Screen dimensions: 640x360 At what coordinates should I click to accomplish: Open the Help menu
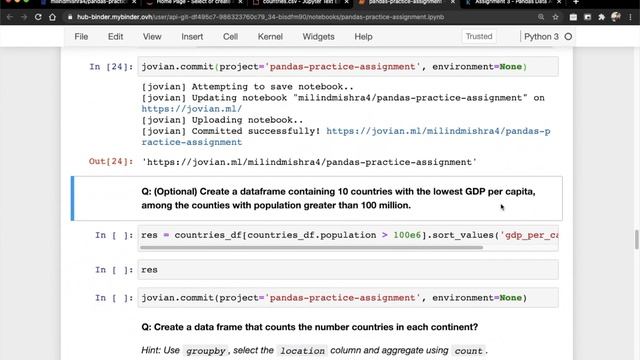pyautogui.click(x=363, y=37)
